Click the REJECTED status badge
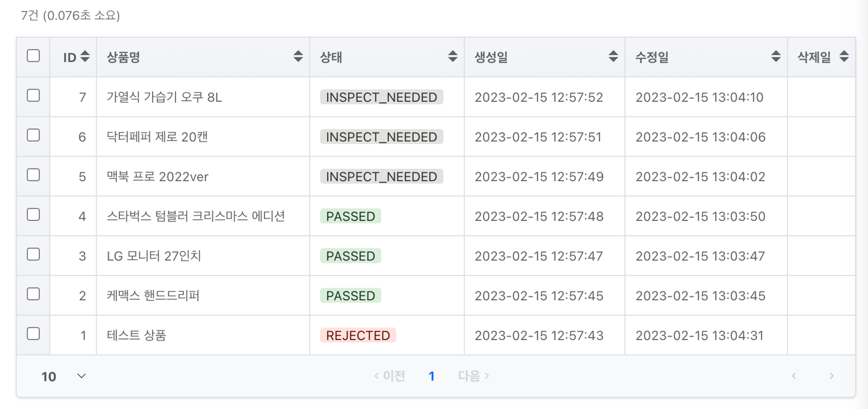The width and height of the screenshot is (868, 409). point(358,336)
